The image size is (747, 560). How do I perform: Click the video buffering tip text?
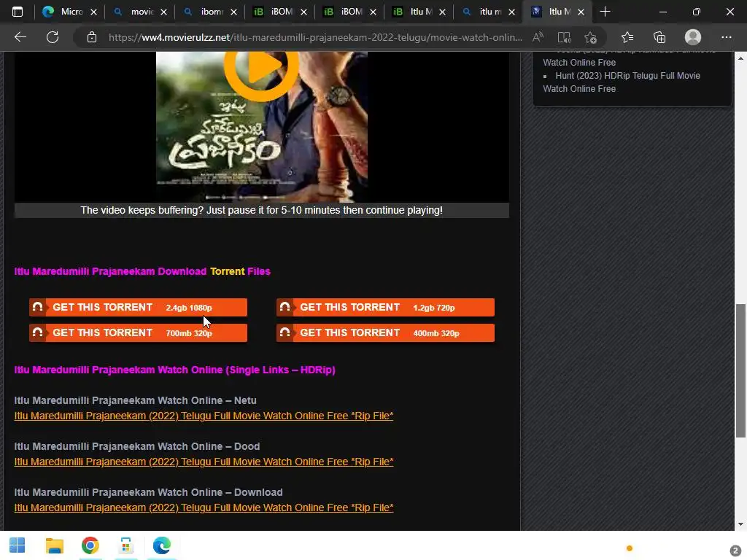(262, 211)
